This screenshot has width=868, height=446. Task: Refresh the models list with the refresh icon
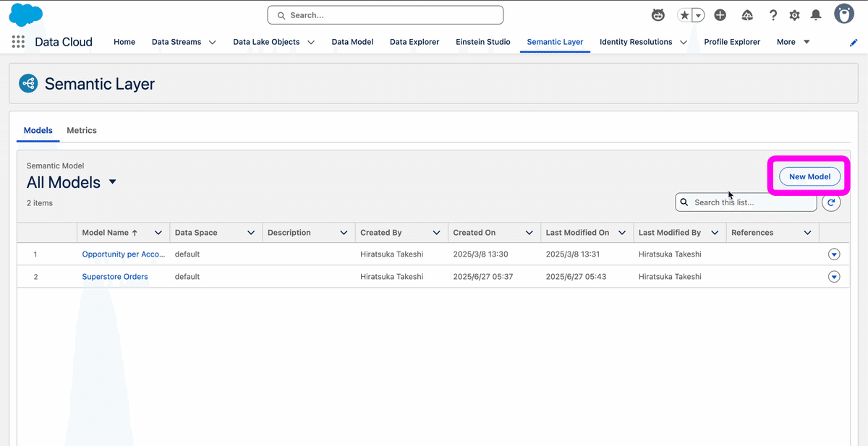point(831,202)
